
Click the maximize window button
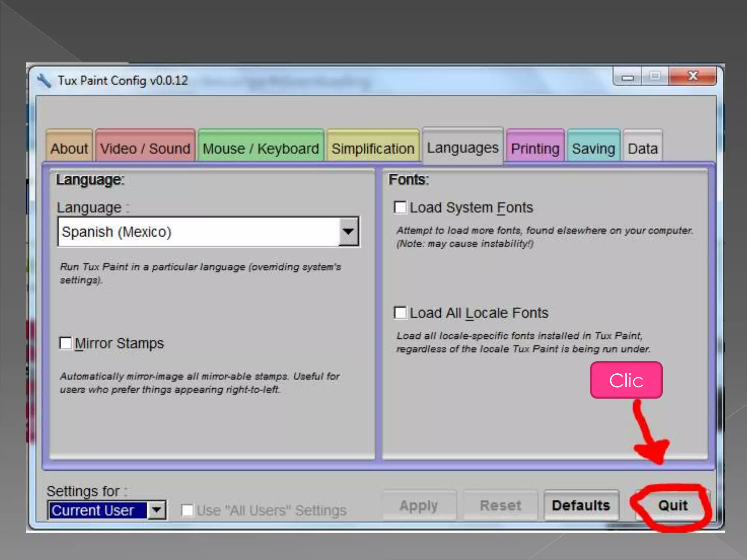655,76
